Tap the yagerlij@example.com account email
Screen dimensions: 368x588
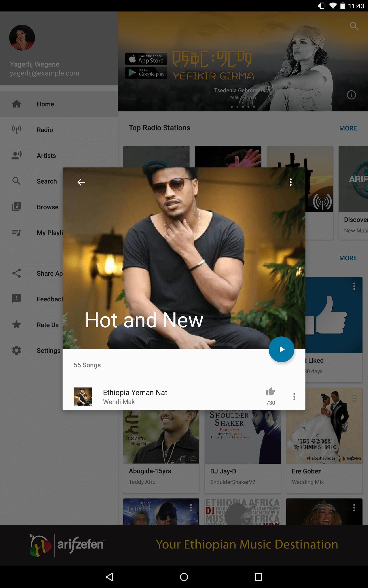click(45, 73)
